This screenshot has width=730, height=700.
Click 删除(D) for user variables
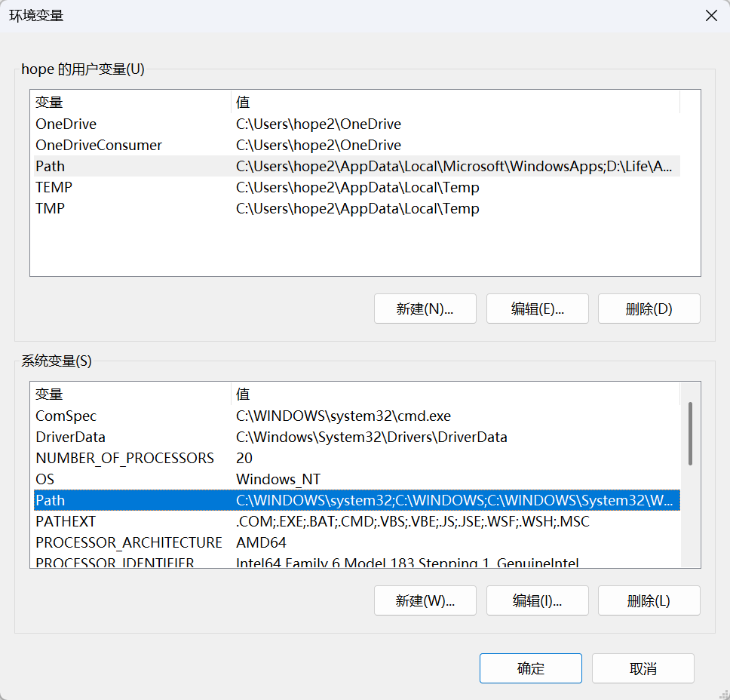pyautogui.click(x=649, y=309)
